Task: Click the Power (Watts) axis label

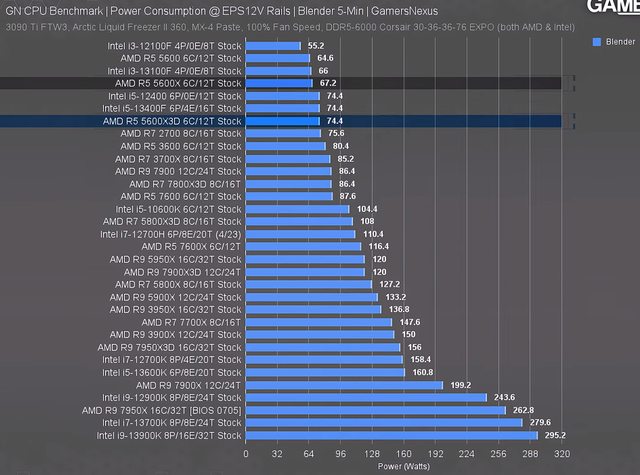Action: [x=403, y=466]
